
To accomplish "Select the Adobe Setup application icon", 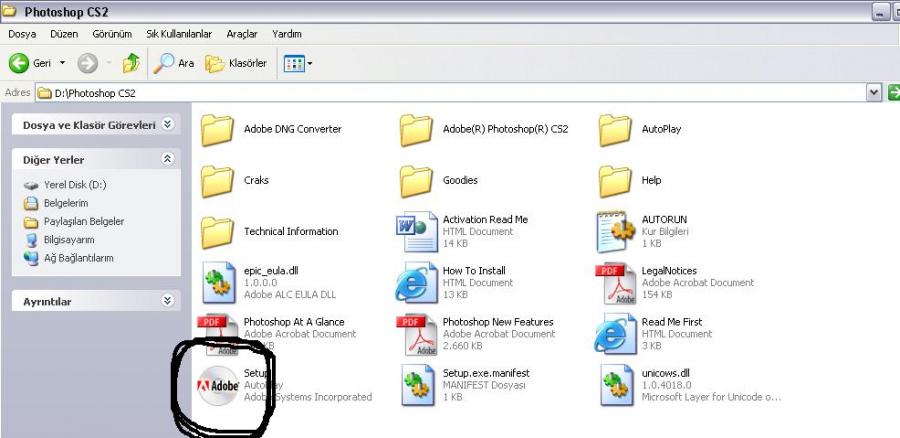I will pyautogui.click(x=218, y=386).
